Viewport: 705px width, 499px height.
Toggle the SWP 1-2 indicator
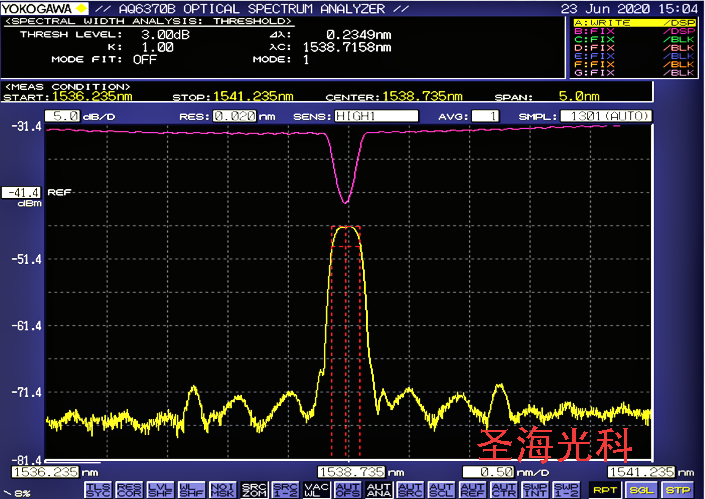pyautogui.click(x=567, y=490)
